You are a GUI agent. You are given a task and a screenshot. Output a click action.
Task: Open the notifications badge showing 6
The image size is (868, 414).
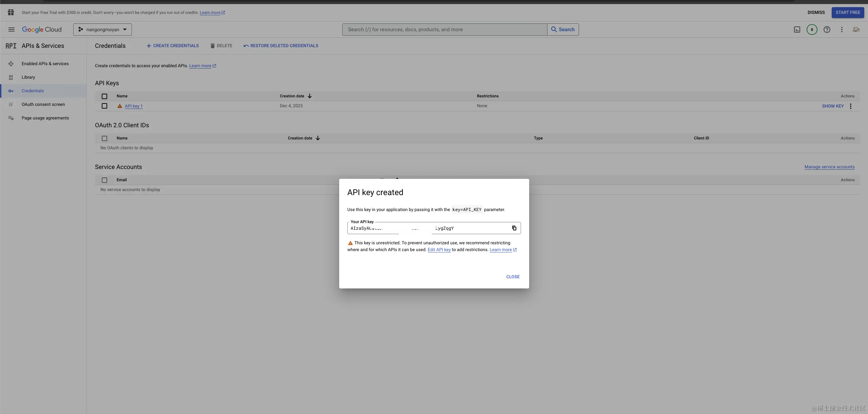tap(812, 30)
